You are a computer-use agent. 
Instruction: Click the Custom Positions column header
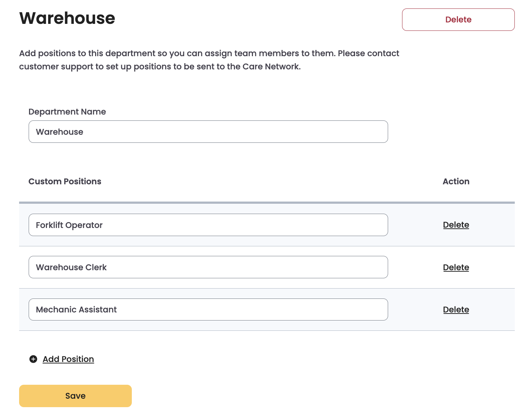pos(65,181)
